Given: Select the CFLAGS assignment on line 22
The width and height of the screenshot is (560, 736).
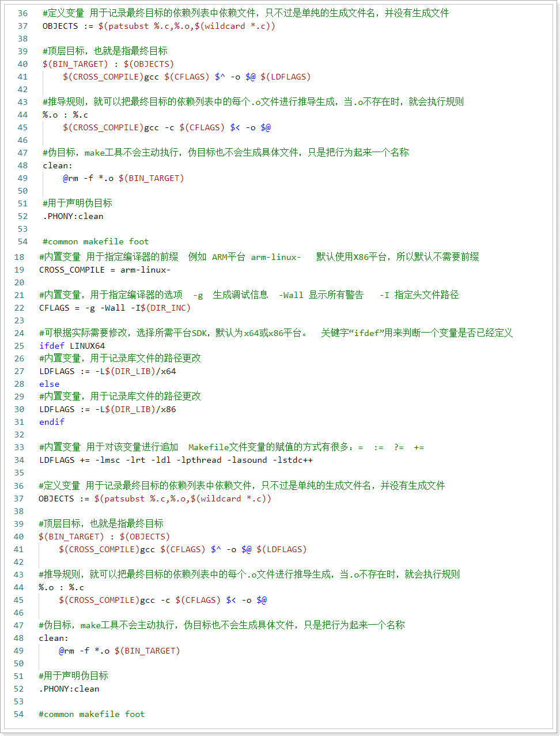Looking at the screenshot, I should tap(115, 308).
